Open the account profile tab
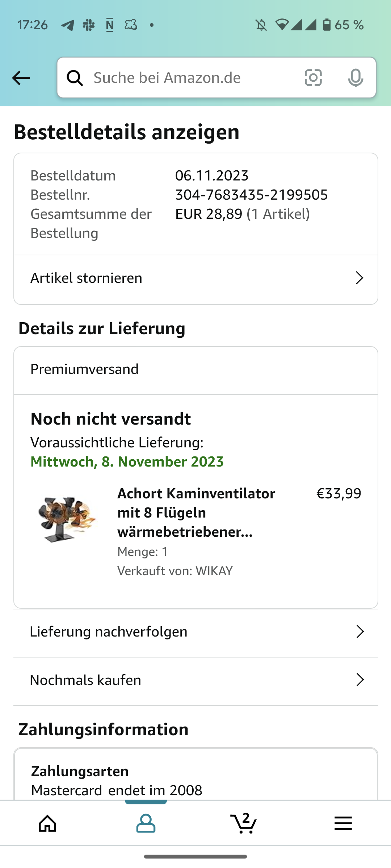391x868 pixels. tap(146, 824)
